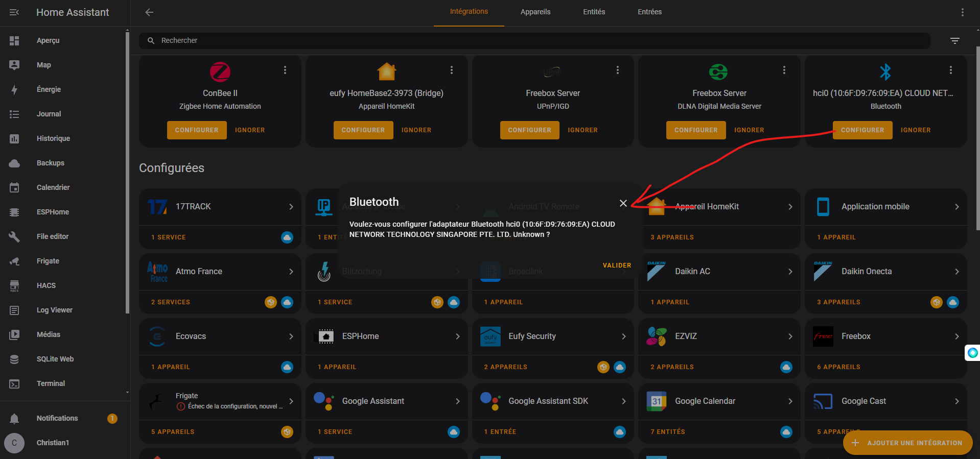Open eufy HomeBase2 card options menu
Viewport: 980px width, 459px height.
pyautogui.click(x=451, y=70)
